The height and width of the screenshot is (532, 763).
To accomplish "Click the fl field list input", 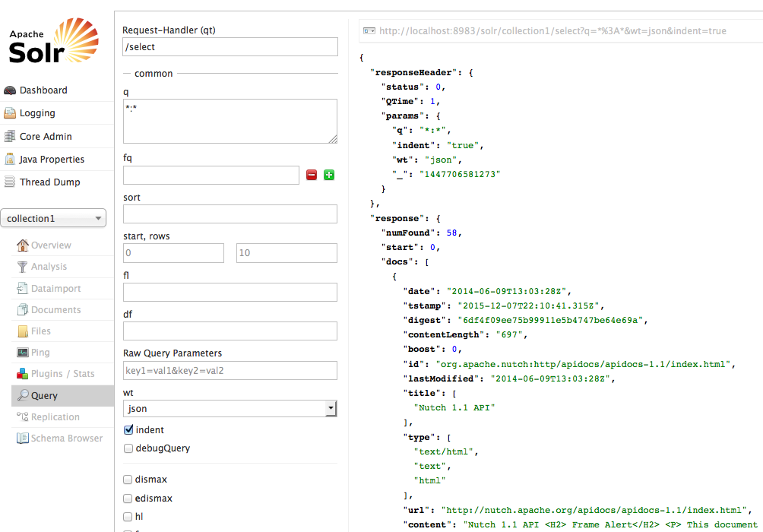I will point(230,292).
